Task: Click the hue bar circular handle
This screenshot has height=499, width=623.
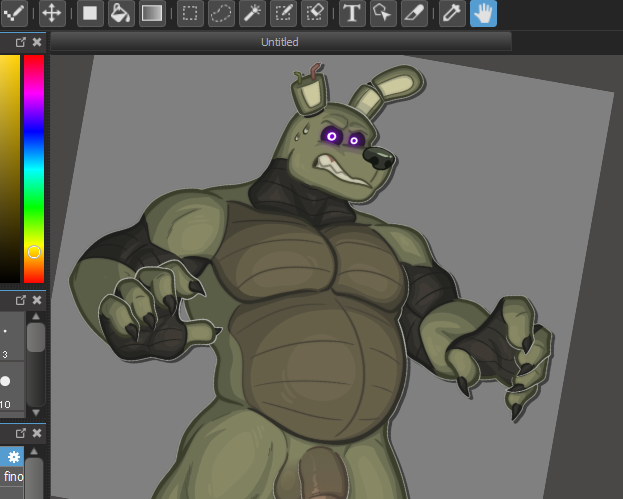Action: pos(34,252)
